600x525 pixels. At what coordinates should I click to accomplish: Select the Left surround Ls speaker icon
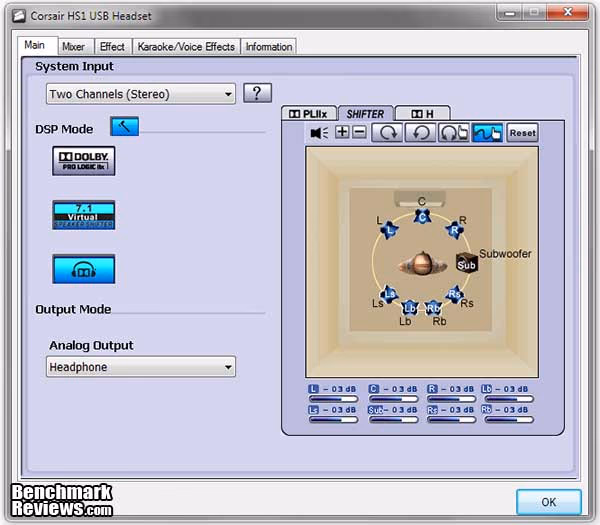coord(389,294)
